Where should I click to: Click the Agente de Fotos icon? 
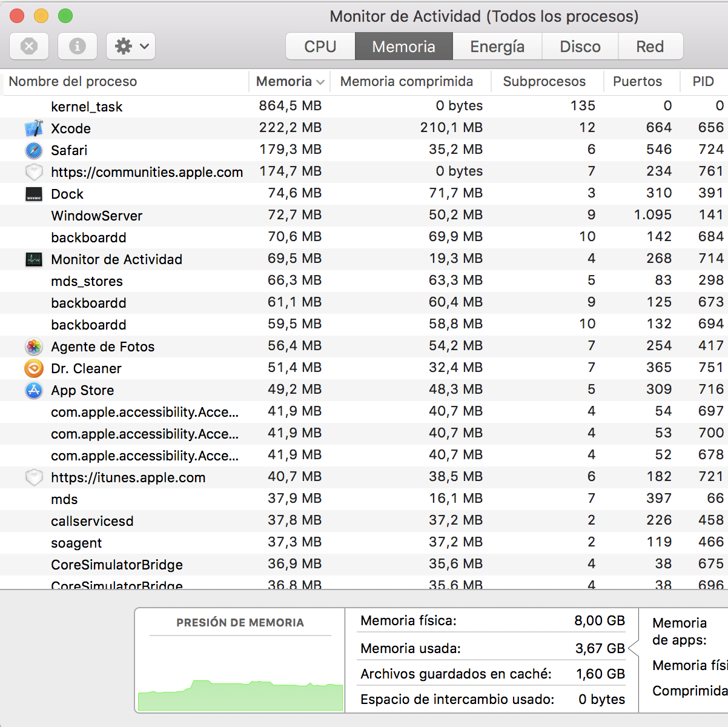pyautogui.click(x=34, y=347)
